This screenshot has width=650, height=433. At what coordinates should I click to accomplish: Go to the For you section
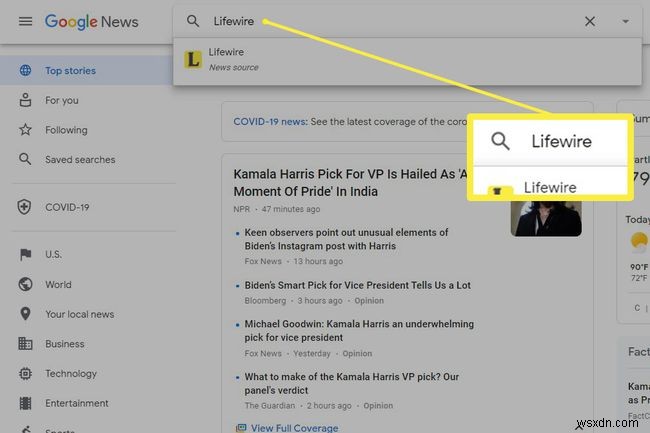pyautogui.click(x=62, y=100)
